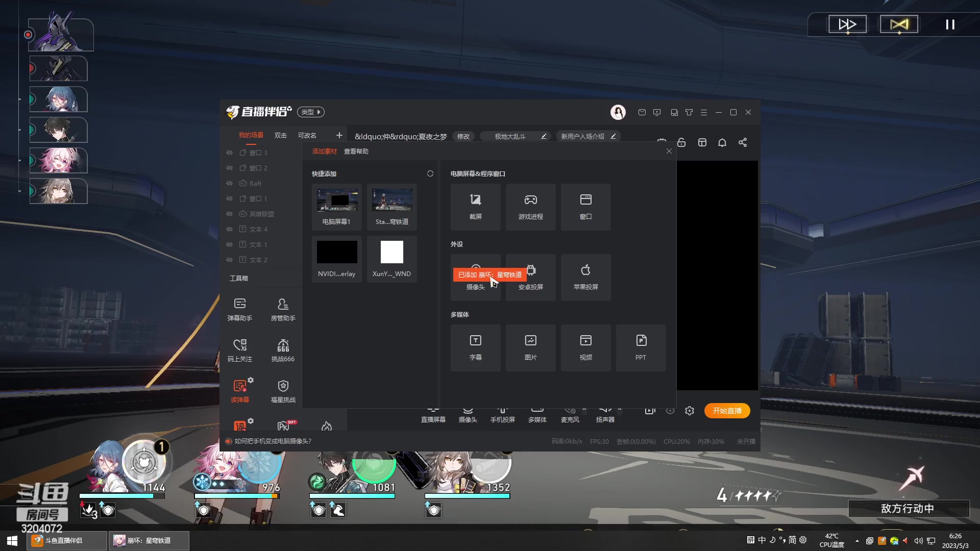The width and height of the screenshot is (980, 551).
Task: Add XunY..._WND from quick add
Action: click(392, 259)
